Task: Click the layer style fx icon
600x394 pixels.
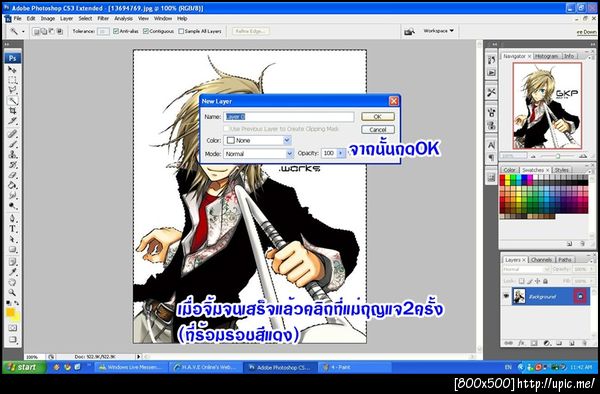Action: (521, 343)
